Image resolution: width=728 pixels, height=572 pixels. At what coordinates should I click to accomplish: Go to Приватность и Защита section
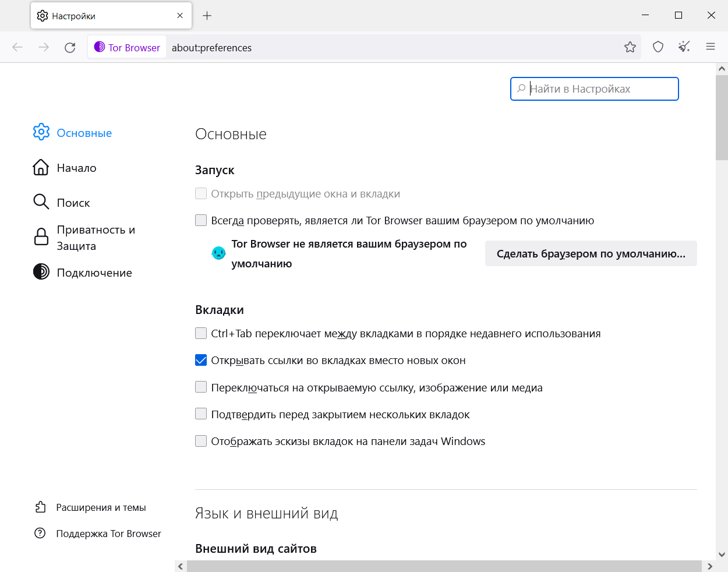[x=95, y=238]
